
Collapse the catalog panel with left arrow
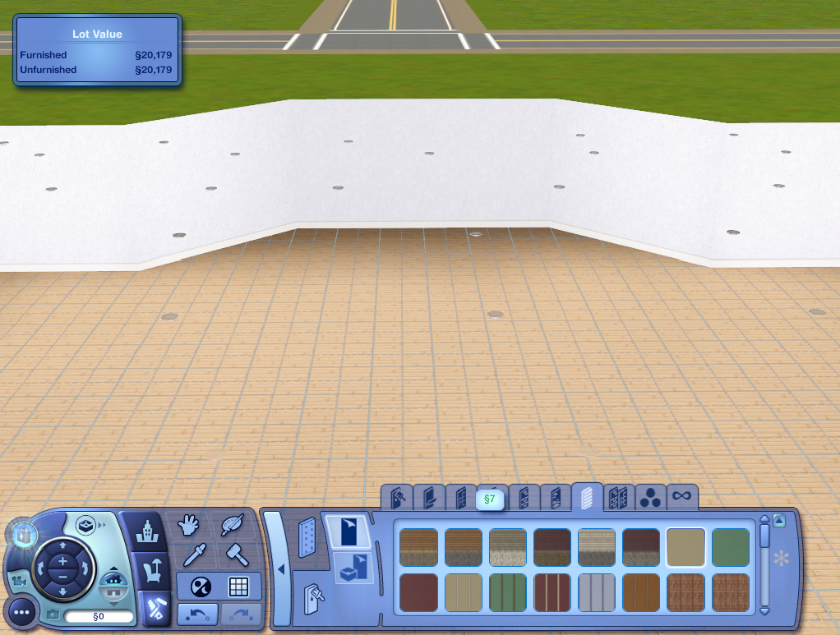tap(281, 569)
